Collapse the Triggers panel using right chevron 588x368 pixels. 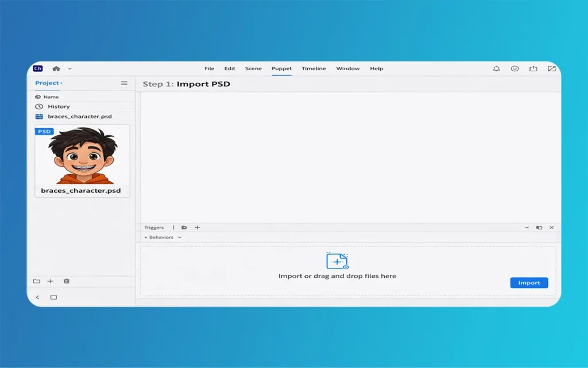pyautogui.click(x=527, y=228)
